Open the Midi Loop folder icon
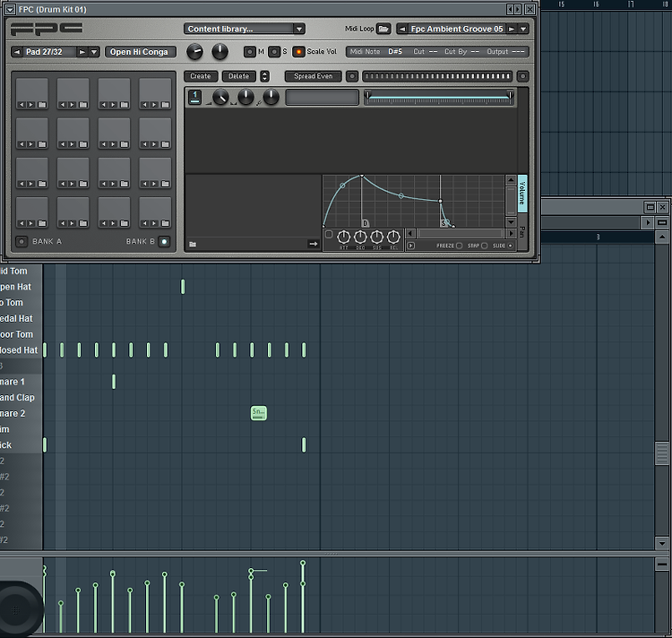Screen dimensions: 672x638 click(383, 29)
